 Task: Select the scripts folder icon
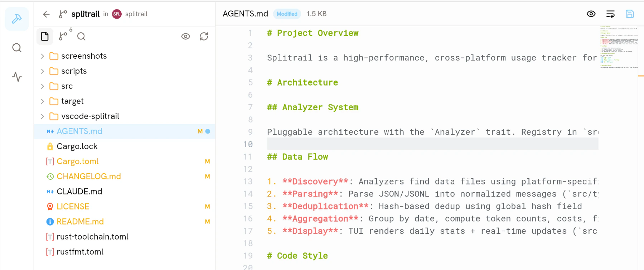(x=54, y=71)
